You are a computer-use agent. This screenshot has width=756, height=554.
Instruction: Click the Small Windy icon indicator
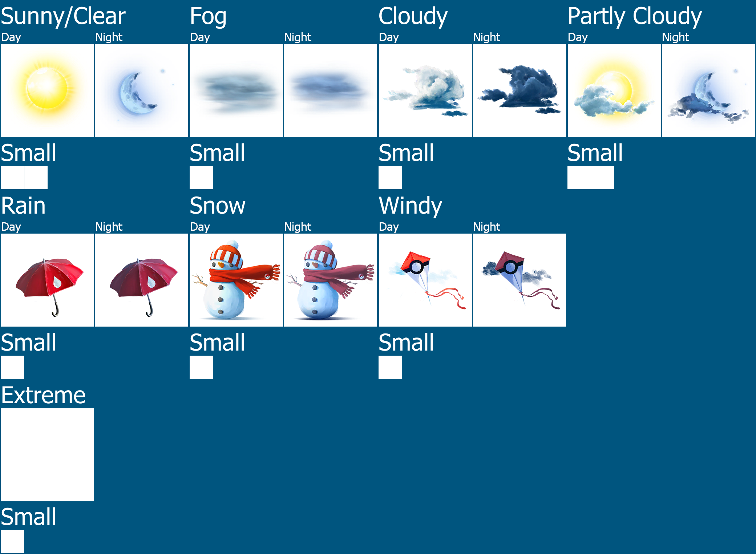point(390,366)
